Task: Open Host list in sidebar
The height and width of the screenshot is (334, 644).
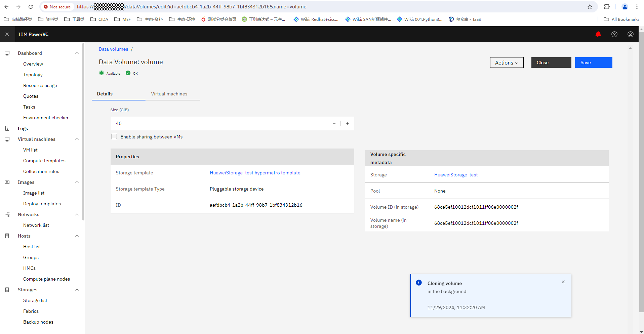Action: (32, 247)
